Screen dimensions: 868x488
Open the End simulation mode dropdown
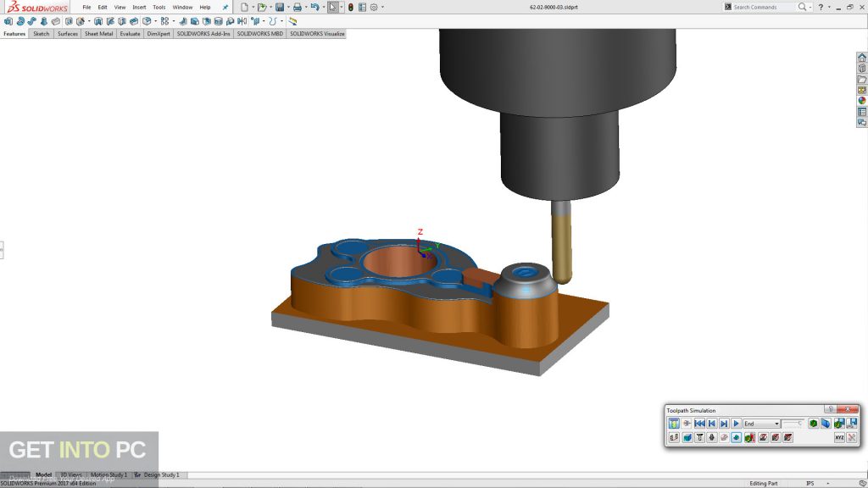pyautogui.click(x=762, y=424)
